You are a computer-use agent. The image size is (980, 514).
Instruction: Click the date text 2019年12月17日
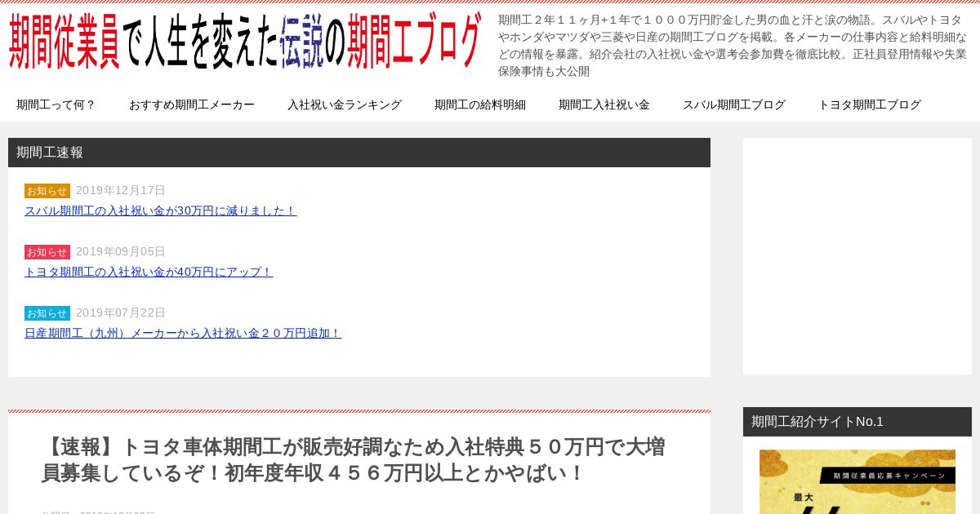pos(121,190)
